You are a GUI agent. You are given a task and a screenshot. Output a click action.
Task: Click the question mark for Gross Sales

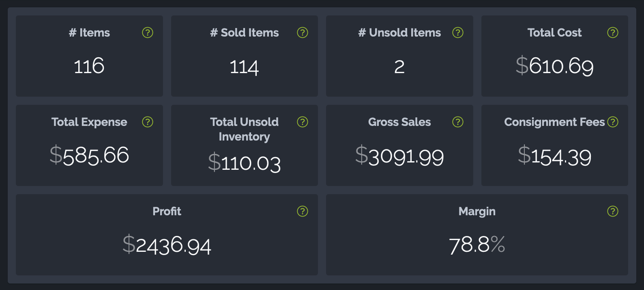(458, 122)
